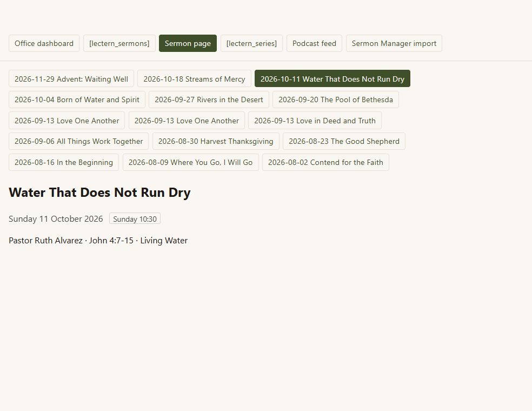Click the date text "Sunday 11 October 2026"
The image size is (532, 411).
(x=56, y=219)
